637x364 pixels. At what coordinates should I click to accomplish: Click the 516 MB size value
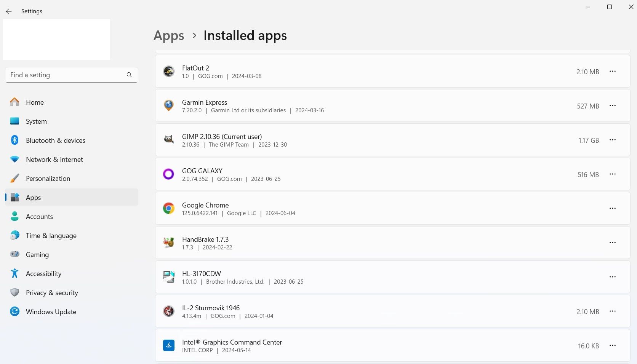point(588,175)
